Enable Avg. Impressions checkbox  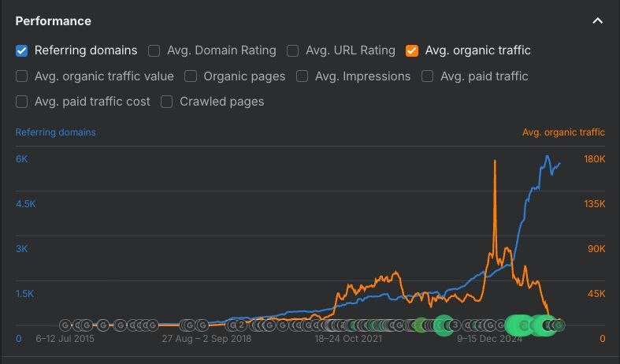click(302, 76)
